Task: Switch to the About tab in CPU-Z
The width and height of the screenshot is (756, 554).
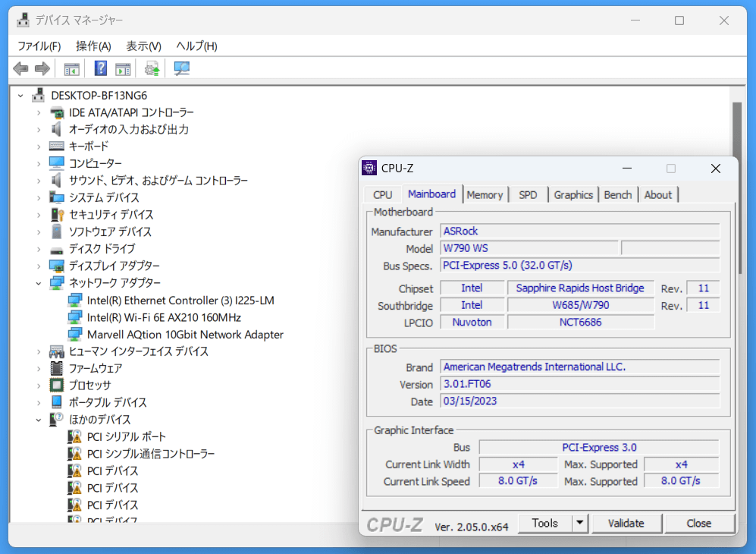Action: coord(657,195)
